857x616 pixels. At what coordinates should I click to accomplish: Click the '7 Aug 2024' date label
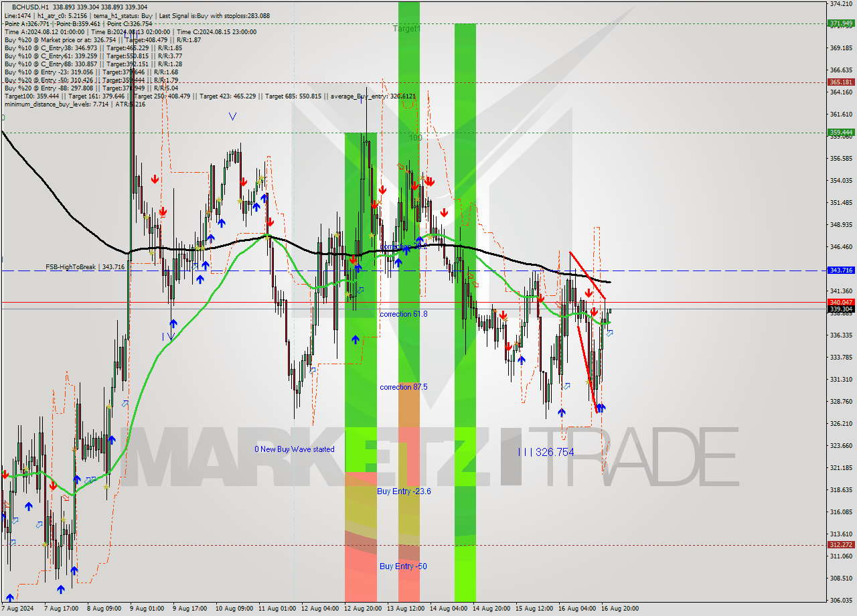click(17, 609)
